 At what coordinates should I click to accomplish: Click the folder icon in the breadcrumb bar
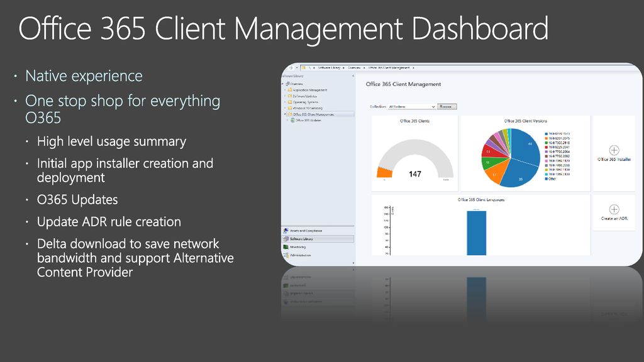pyautogui.click(x=304, y=68)
